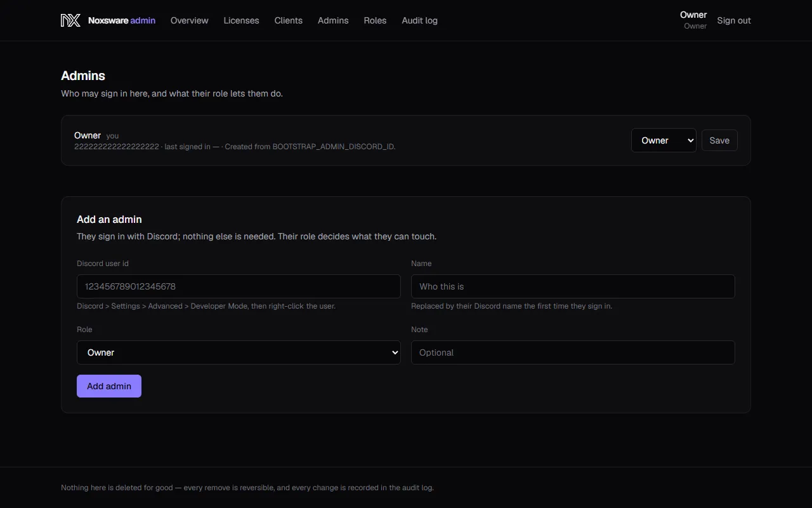The height and width of the screenshot is (508, 812).
Task: Click the Noxsware admin brand text
Action: [x=122, y=20]
